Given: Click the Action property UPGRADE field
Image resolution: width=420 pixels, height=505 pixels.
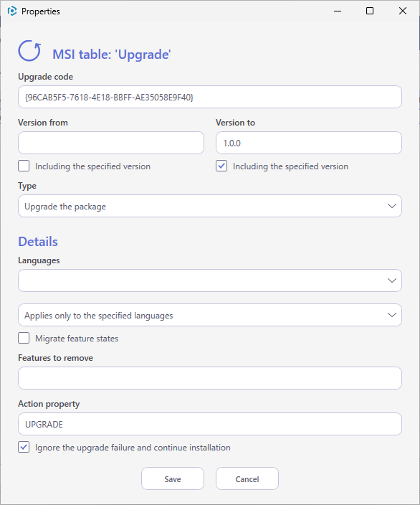Looking at the screenshot, I should tap(210, 424).
